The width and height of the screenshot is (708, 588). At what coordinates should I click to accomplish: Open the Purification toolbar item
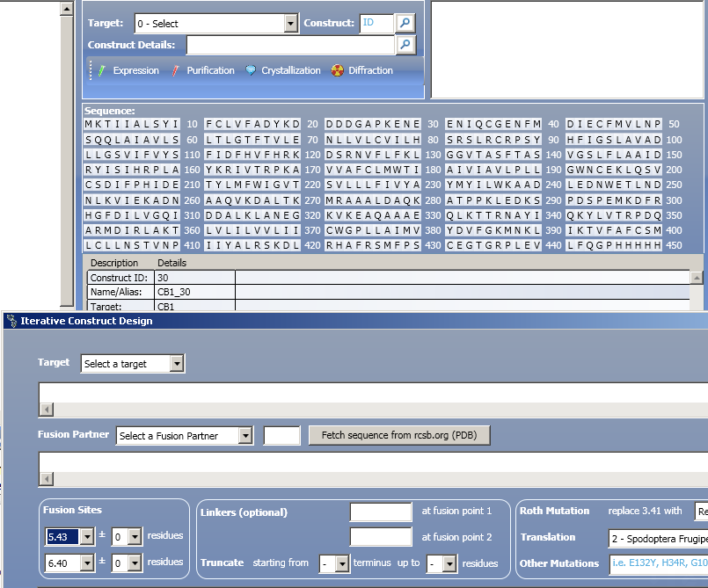[204, 70]
